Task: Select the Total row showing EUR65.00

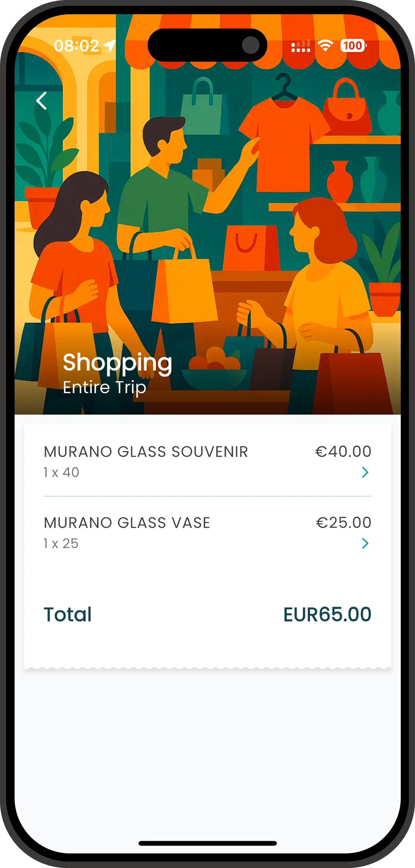Action: point(207,614)
